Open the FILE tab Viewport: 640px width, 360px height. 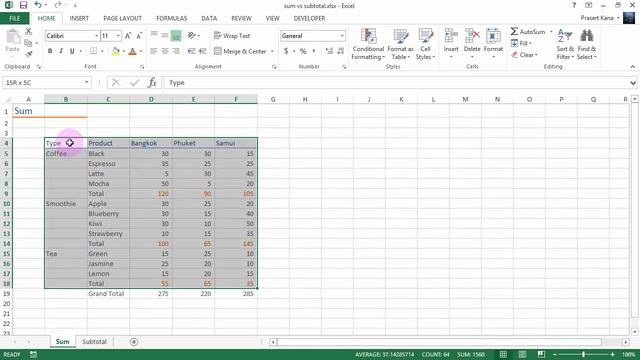(x=15, y=18)
